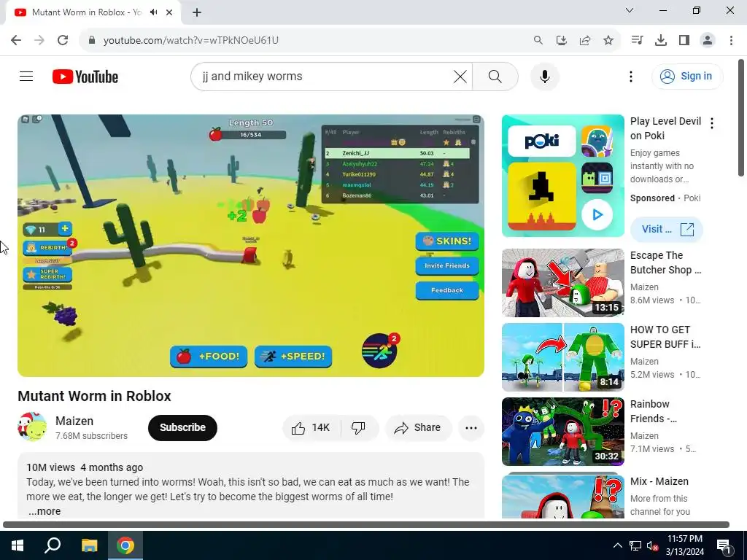Open Windows notification center
Viewport: 747px width, 560px height.
723,545
